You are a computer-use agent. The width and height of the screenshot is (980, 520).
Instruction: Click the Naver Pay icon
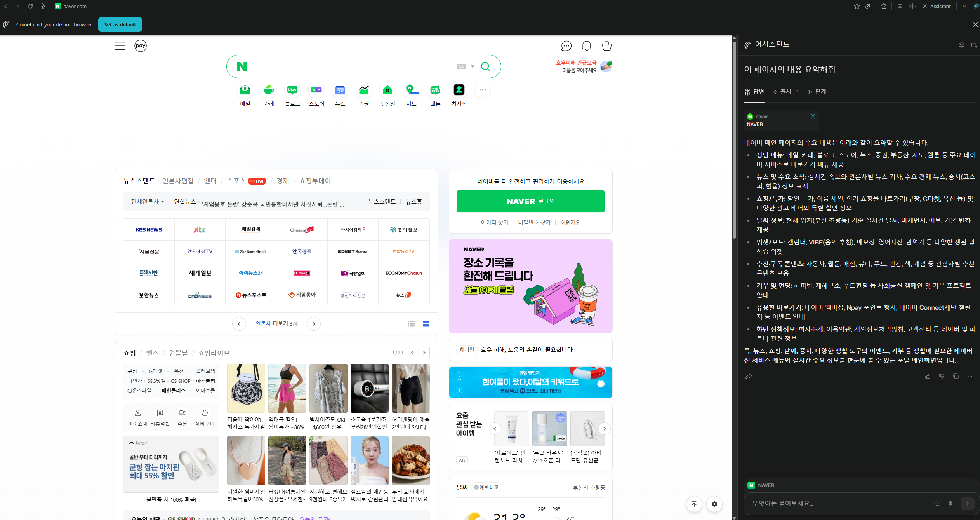[x=141, y=46]
